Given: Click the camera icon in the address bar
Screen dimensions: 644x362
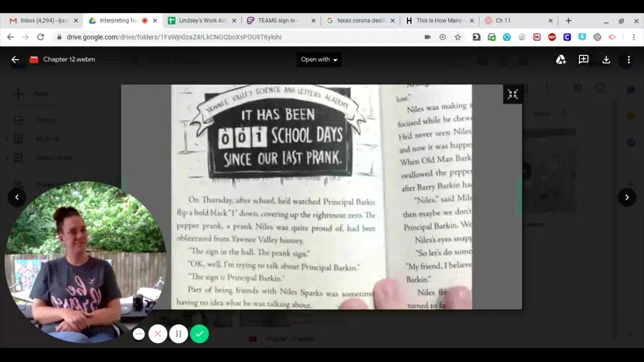Looking at the screenshot, I should (427, 37).
